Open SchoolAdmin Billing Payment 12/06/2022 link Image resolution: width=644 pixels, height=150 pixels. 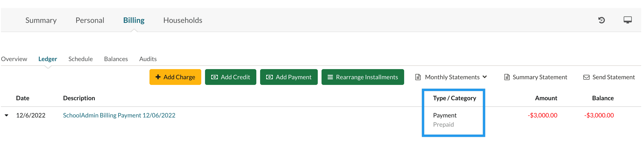pyautogui.click(x=119, y=115)
